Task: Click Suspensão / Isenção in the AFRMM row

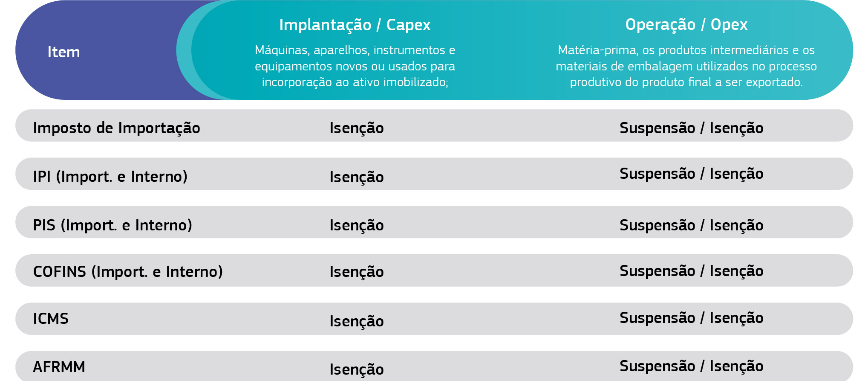Action: [x=691, y=366]
